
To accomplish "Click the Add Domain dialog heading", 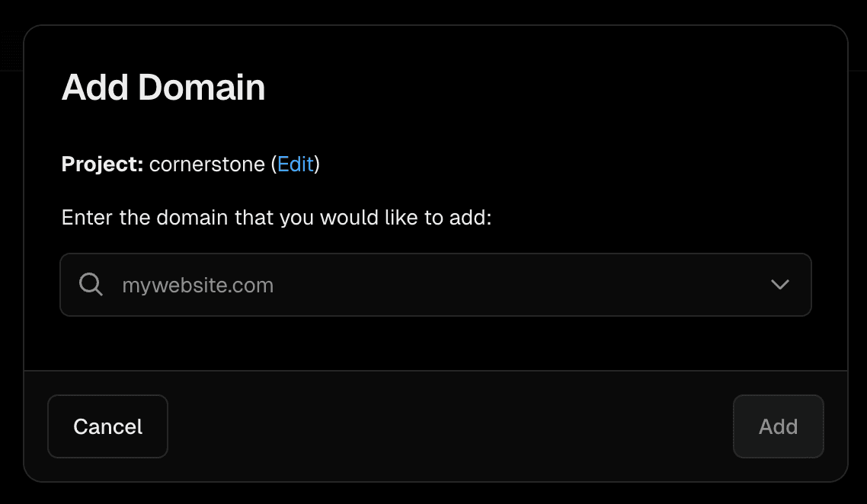I will click(x=163, y=88).
